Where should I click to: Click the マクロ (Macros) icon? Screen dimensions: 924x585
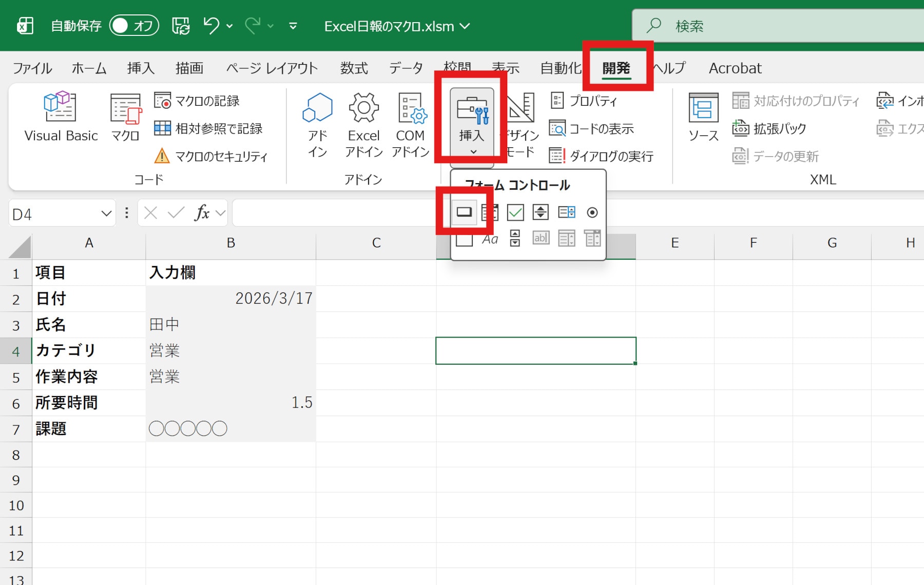pyautogui.click(x=125, y=117)
